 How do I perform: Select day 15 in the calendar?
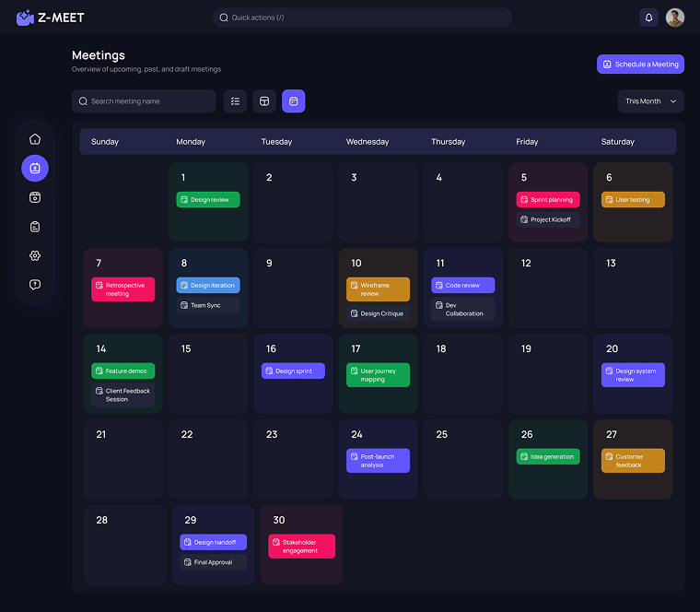coord(208,373)
